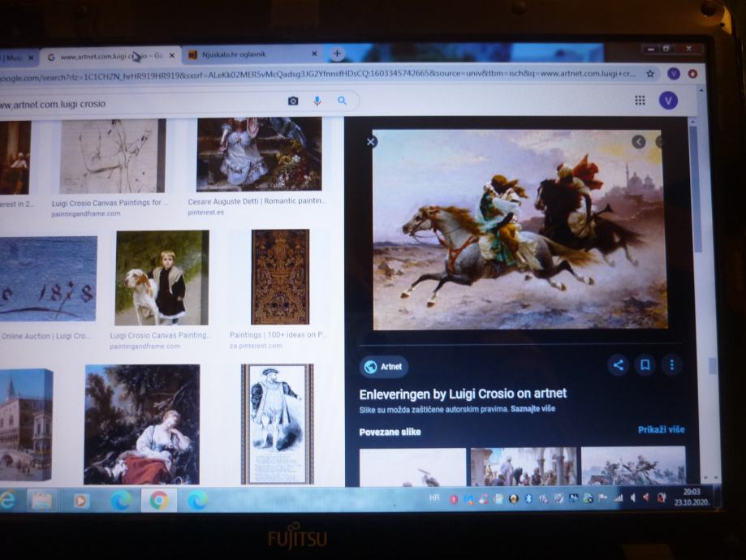Click search by image camera icon

coord(293,101)
